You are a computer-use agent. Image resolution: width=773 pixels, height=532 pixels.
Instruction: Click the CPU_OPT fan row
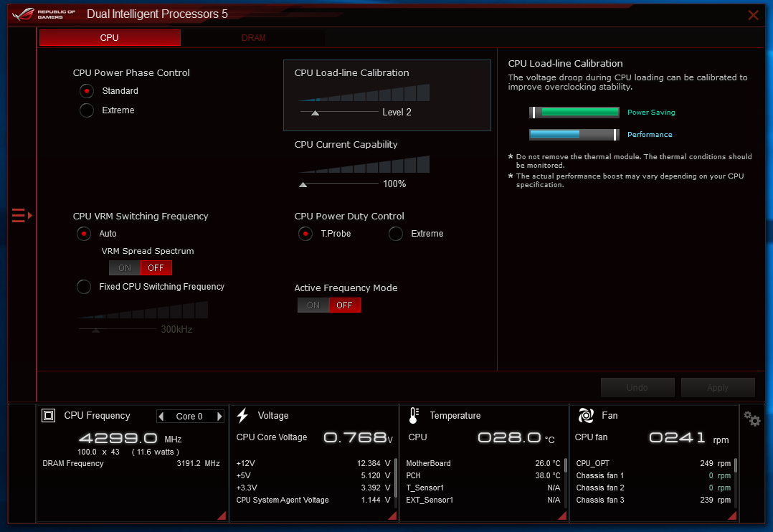[x=653, y=463]
